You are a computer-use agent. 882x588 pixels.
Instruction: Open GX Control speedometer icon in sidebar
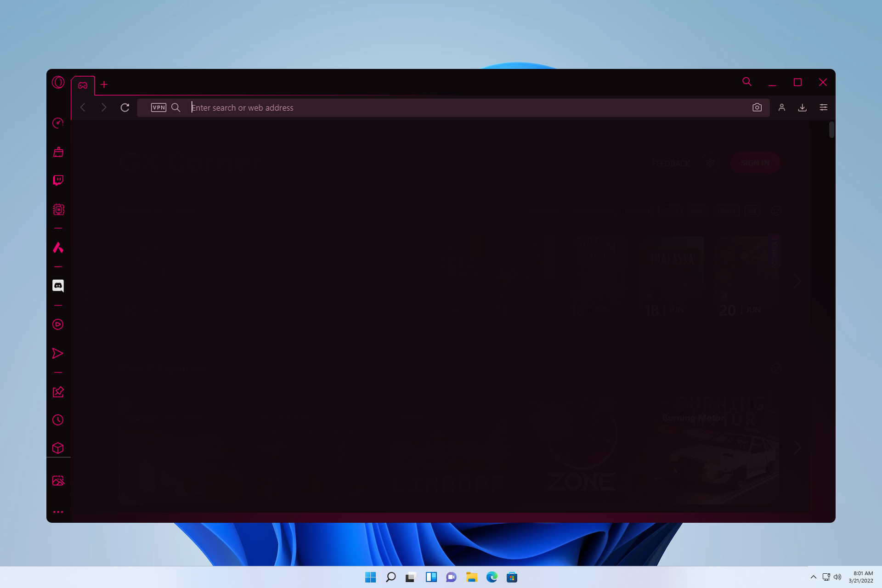click(58, 123)
